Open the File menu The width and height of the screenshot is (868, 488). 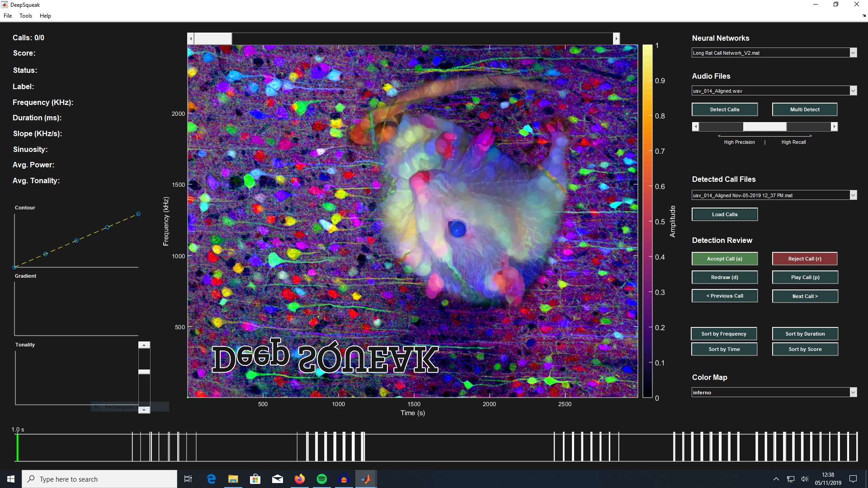pos(7,15)
